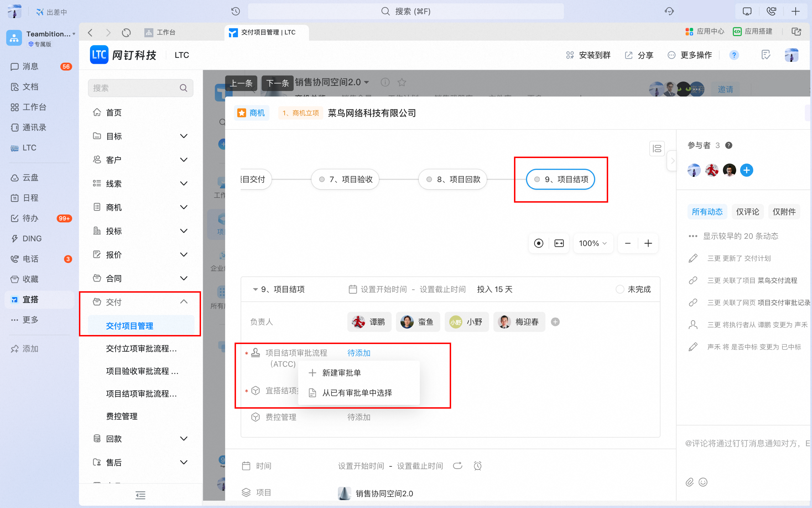The width and height of the screenshot is (812, 508).
Task: Click the comment input box
Action: (747, 444)
